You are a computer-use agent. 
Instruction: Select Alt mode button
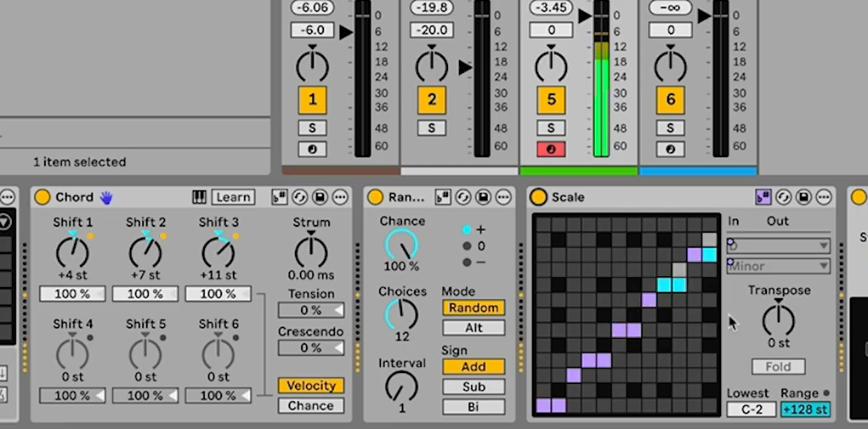click(474, 328)
